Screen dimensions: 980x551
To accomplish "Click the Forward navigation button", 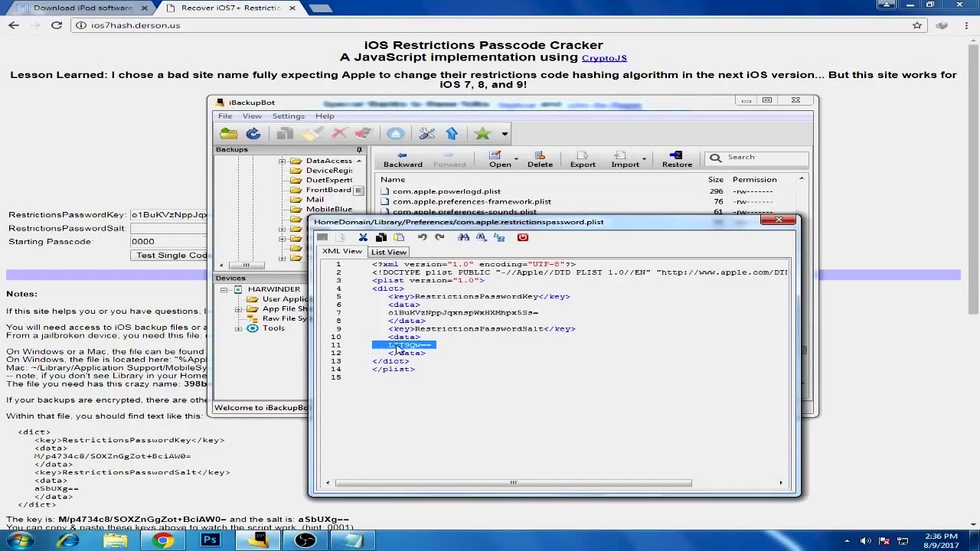I will tap(449, 160).
